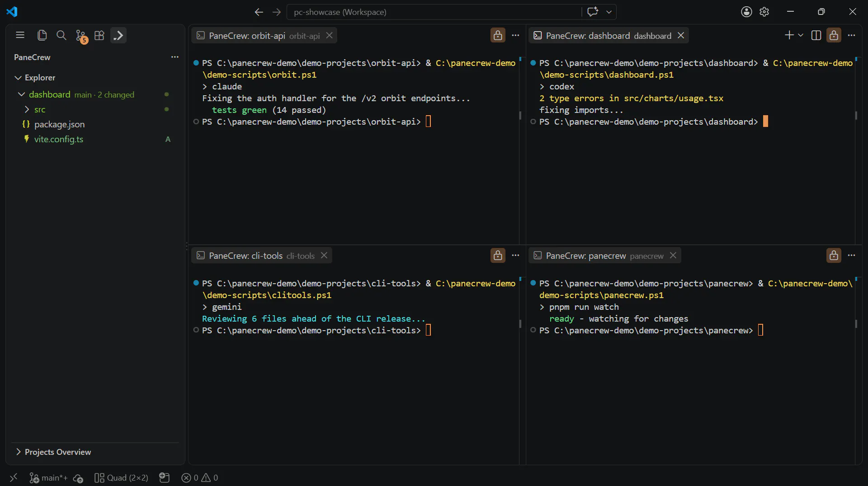Open errors and warnings problems indicator
This screenshot has width=868, height=486.
tap(199, 477)
